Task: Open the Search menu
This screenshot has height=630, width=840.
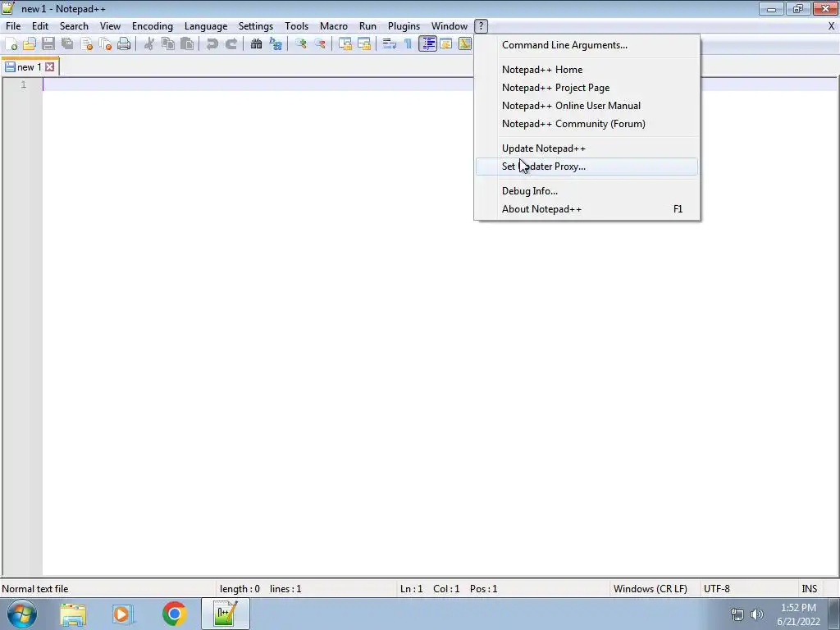Action: click(74, 26)
